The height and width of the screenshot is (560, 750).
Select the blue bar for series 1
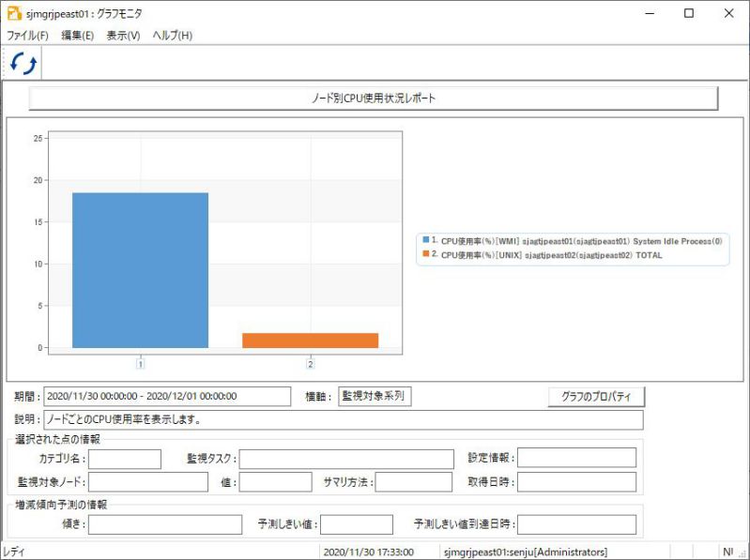coord(140,270)
